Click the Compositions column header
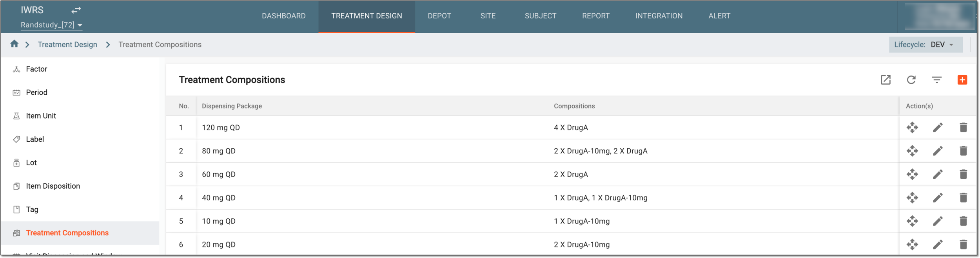980x258 pixels. pos(574,106)
